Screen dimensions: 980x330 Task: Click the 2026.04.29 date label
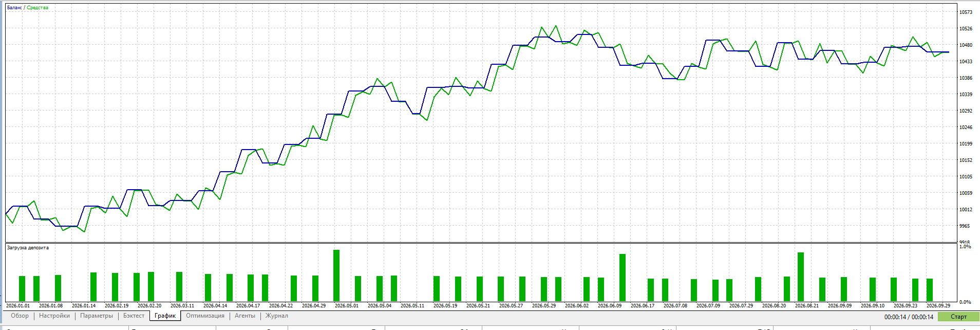pyautogui.click(x=314, y=306)
